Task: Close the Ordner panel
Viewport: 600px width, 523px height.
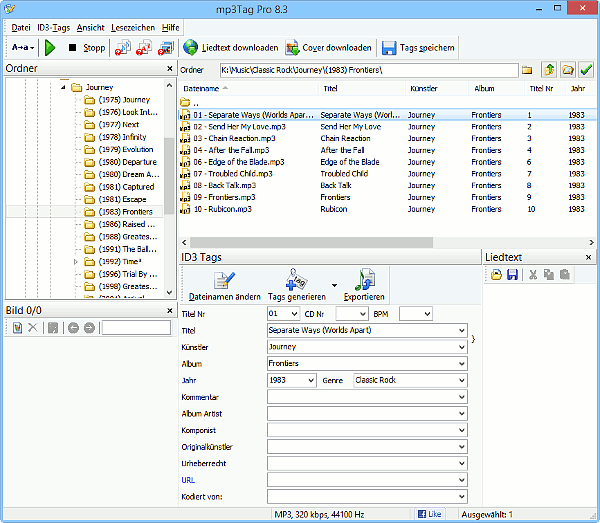Action: (170, 68)
